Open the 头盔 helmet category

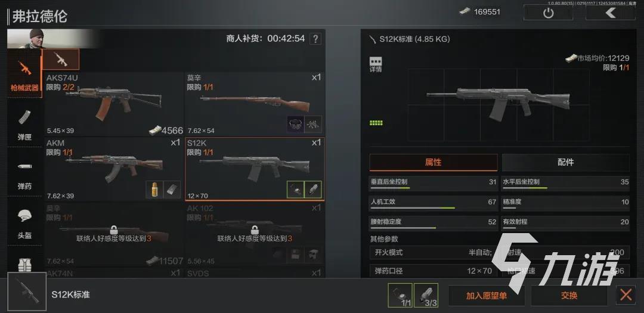(24, 222)
